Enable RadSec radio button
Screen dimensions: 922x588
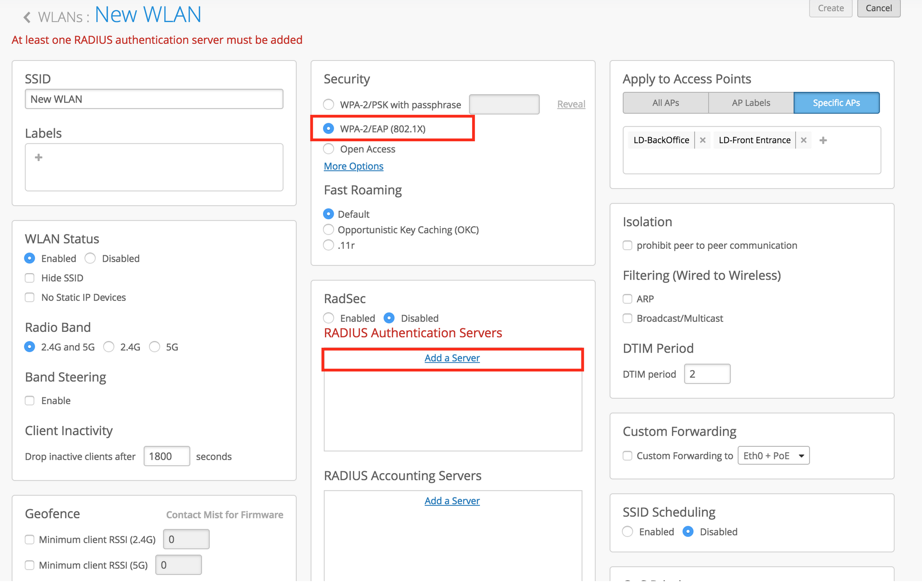pos(329,318)
